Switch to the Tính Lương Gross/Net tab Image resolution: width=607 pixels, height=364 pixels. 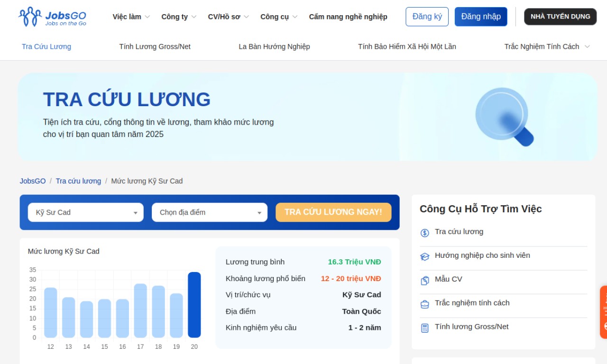[x=155, y=46]
